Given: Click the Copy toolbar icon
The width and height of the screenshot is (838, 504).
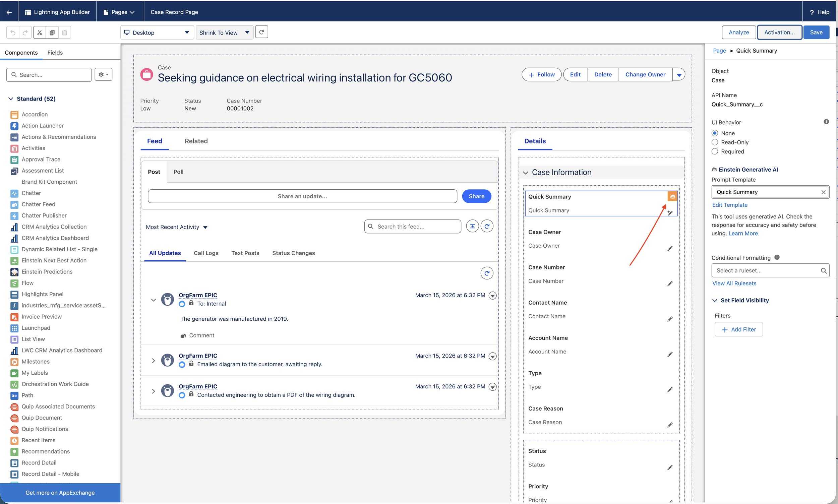Looking at the screenshot, I should [52, 33].
